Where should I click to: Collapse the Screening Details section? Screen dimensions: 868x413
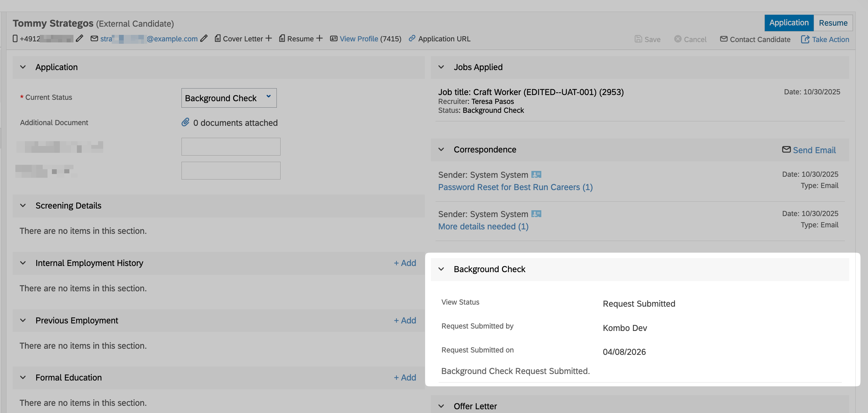[23, 205]
